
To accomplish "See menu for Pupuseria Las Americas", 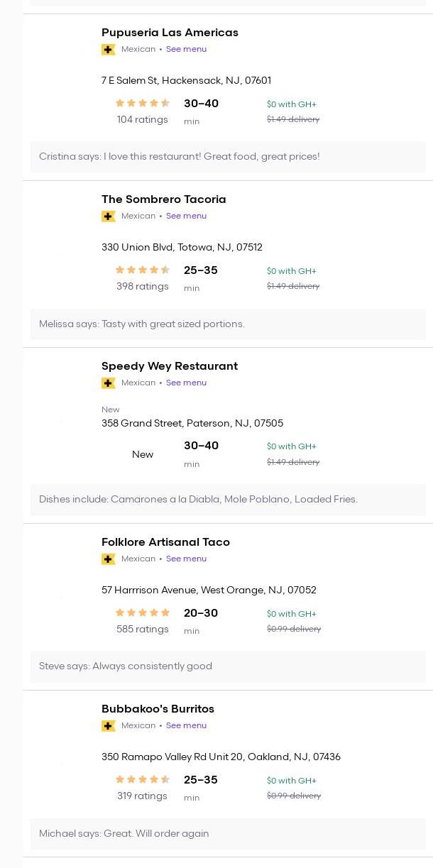I will [x=186, y=50].
